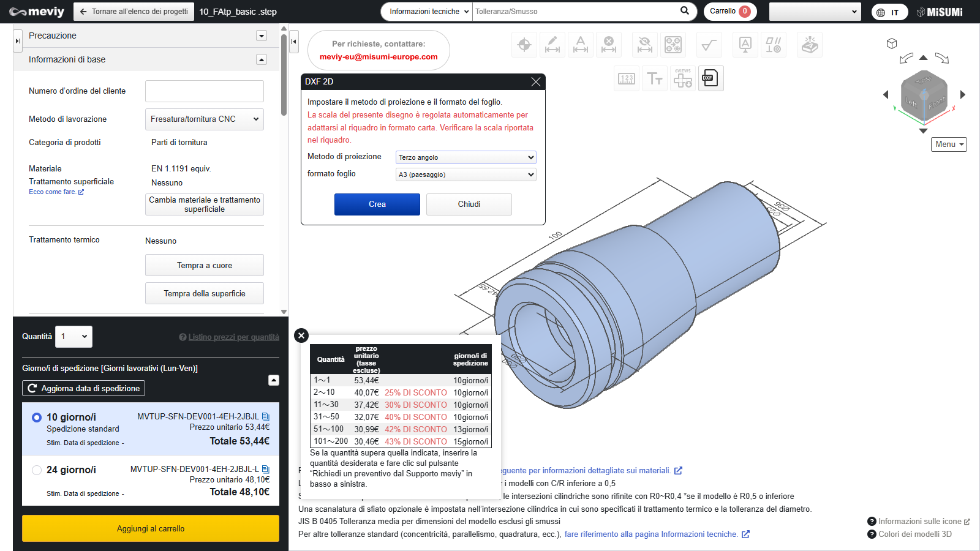Click the isometric home view cube icon
Viewport: 980px width, 551px height.
892,43
